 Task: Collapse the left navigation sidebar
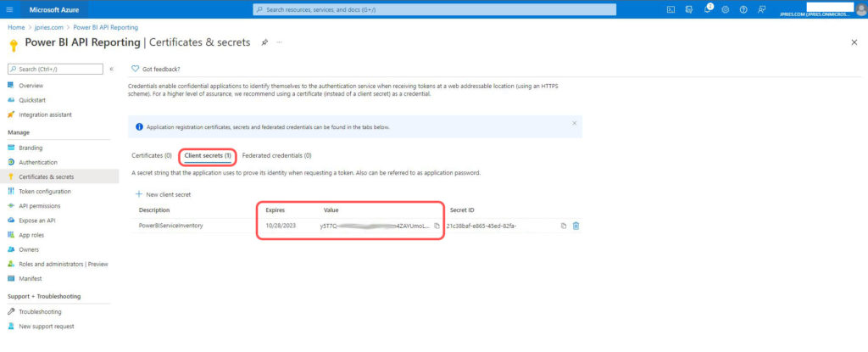coord(111,69)
